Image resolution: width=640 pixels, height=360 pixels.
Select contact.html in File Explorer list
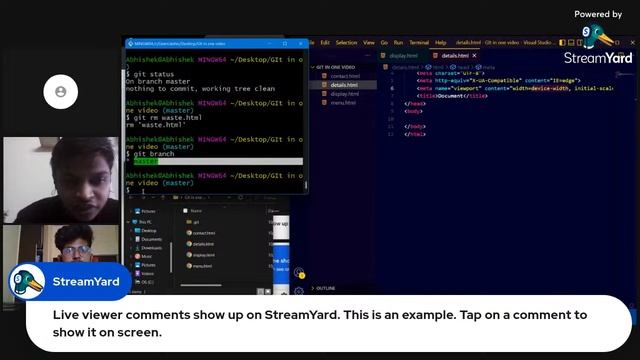(x=201, y=233)
